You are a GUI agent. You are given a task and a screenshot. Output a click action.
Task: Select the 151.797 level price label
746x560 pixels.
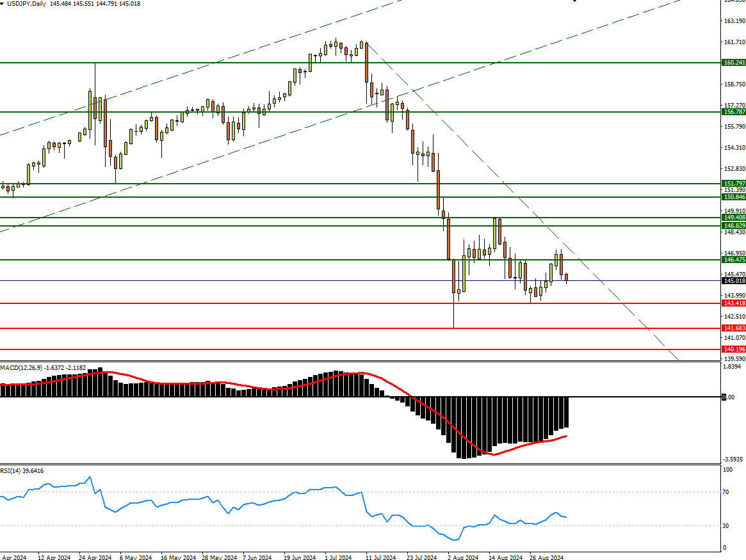pyautogui.click(x=734, y=184)
